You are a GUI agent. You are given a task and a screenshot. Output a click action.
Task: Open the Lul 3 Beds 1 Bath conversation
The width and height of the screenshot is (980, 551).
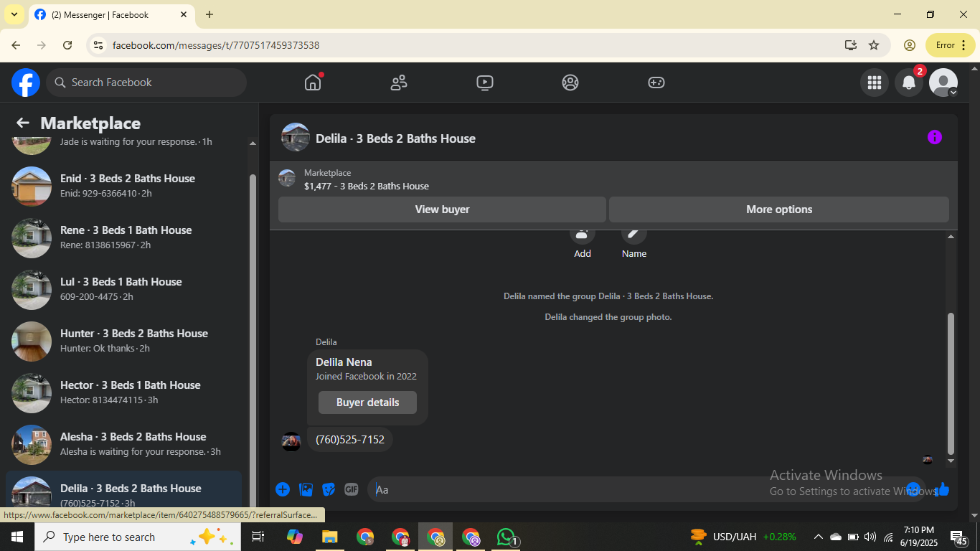click(x=123, y=290)
